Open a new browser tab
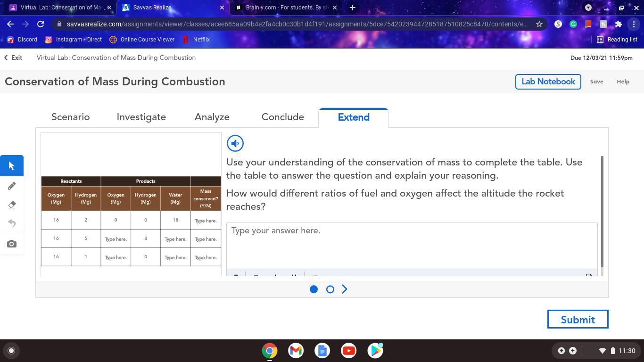 coord(353,8)
